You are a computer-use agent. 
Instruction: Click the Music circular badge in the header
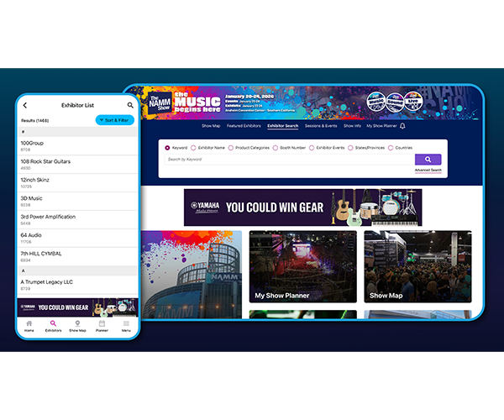pyautogui.click(x=376, y=102)
